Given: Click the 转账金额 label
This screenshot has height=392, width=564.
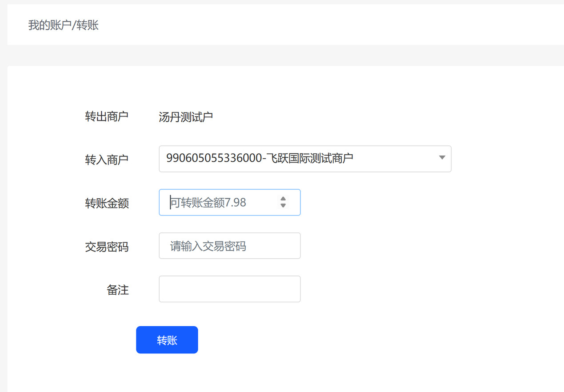Looking at the screenshot, I should point(107,203).
